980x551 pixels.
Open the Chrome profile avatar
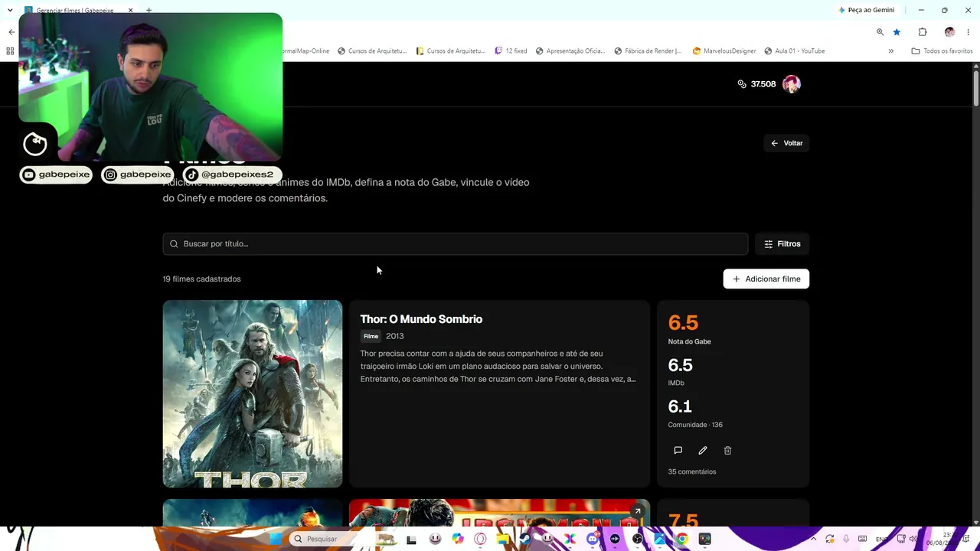[949, 32]
